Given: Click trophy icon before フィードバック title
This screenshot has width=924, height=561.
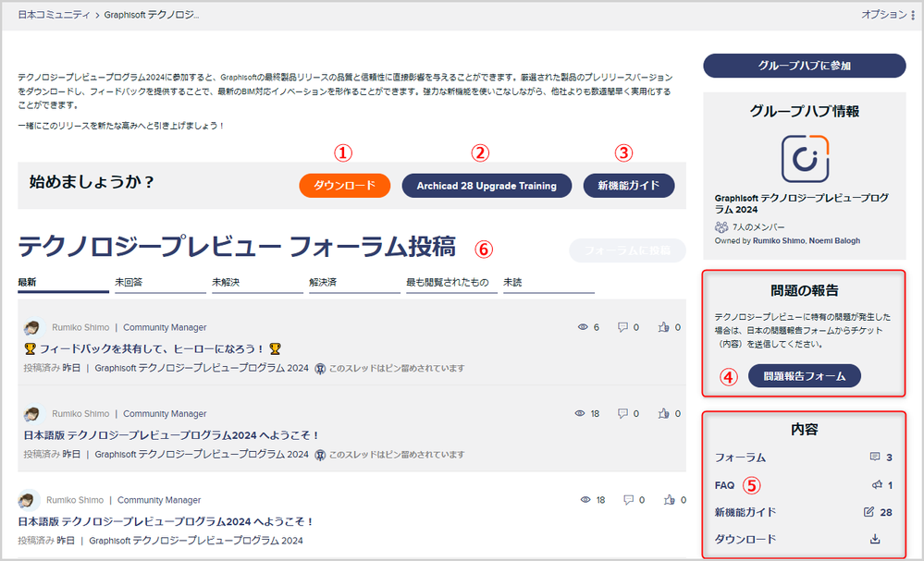Looking at the screenshot, I should (30, 349).
